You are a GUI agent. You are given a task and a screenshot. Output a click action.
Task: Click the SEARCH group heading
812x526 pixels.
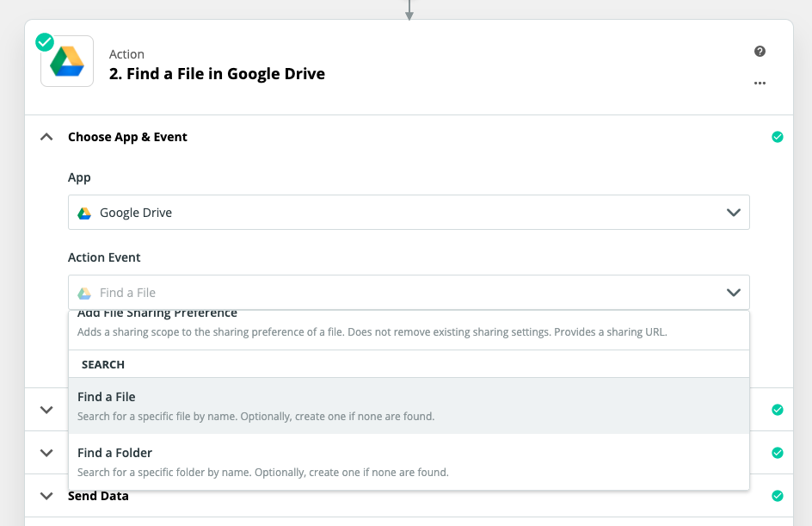[103, 364]
